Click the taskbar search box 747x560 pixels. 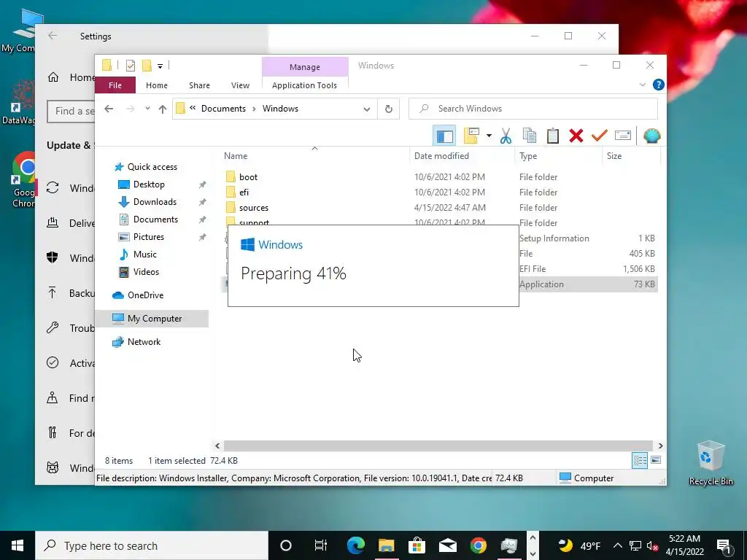tap(152, 545)
